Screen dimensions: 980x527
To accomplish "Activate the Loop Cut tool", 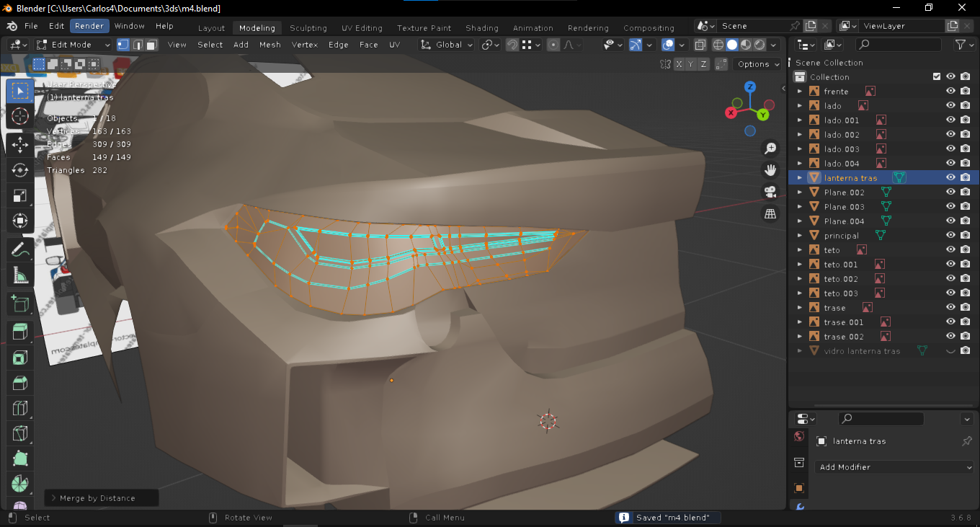I will tap(20, 409).
